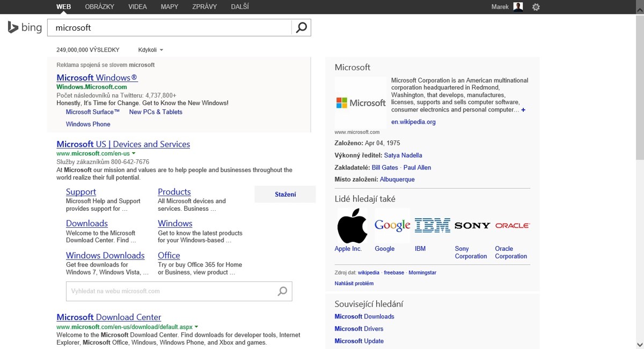Screen dimensions: 644x349
Task: Open the Morningstar data source link
Action: coord(422,273)
